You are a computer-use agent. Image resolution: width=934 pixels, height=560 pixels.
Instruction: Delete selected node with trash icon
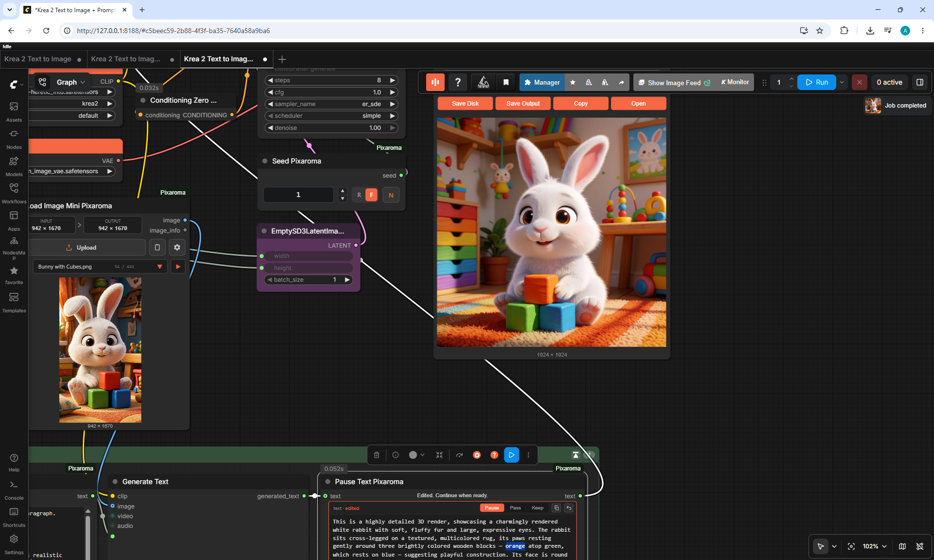(377, 455)
